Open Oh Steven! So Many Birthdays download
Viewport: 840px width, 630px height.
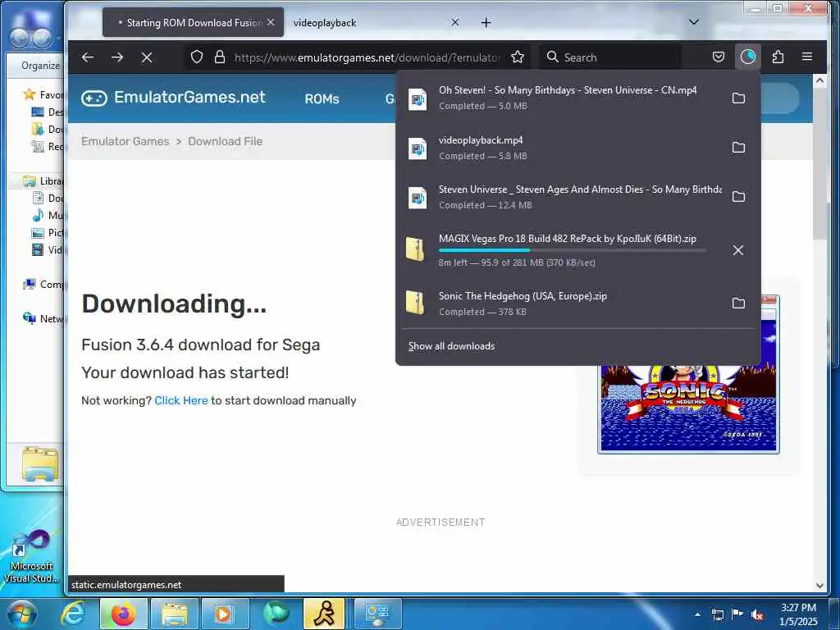[563, 98]
